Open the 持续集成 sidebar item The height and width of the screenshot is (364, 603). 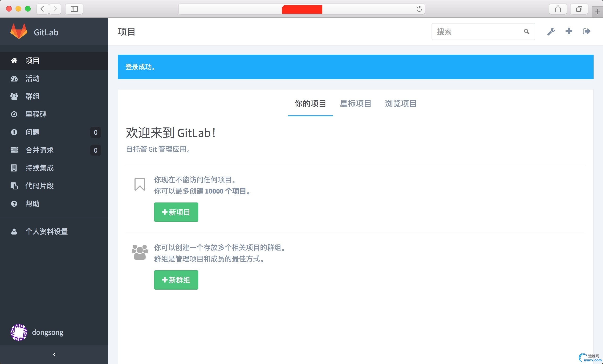click(54, 168)
